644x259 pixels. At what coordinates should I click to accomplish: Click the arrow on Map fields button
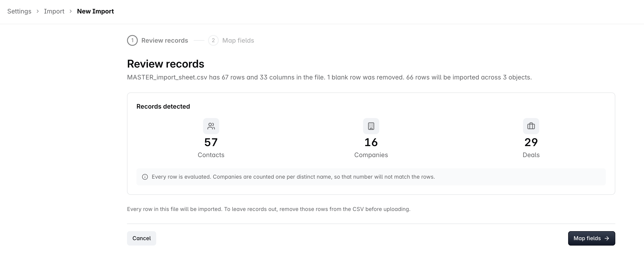(607, 238)
